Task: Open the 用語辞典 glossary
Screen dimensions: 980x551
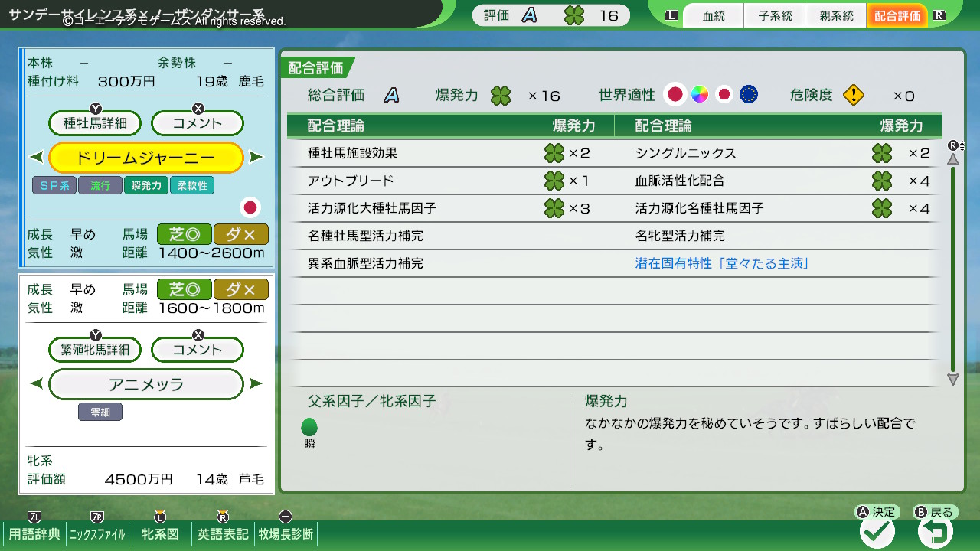Action: [34, 534]
